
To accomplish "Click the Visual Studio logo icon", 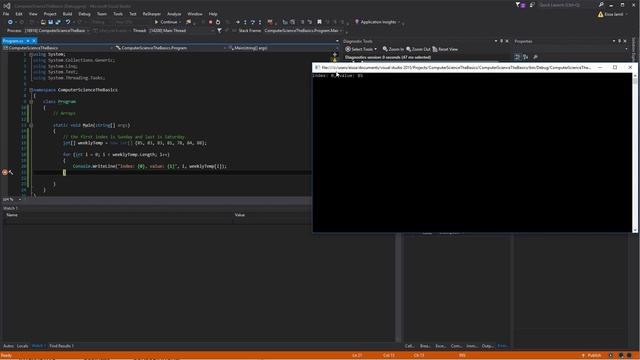I will coord(7,6).
